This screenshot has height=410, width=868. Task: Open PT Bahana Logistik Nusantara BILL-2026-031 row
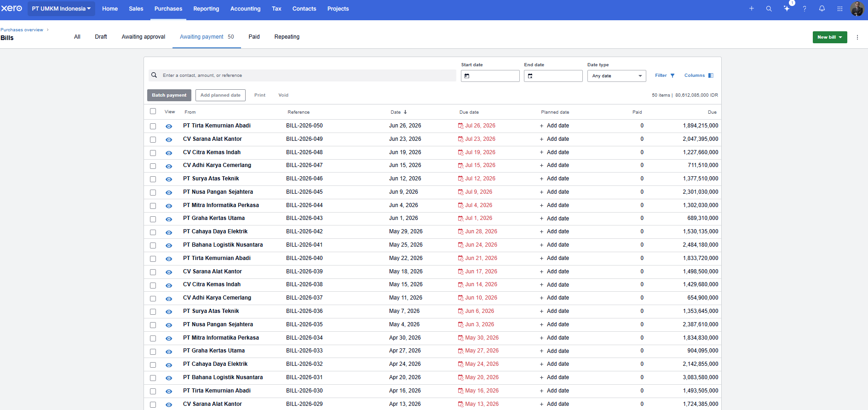pyautogui.click(x=432, y=377)
